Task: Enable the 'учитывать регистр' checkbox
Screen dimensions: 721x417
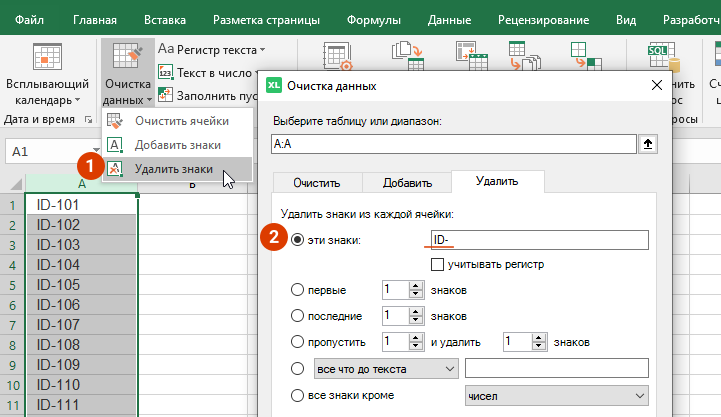Action: click(x=437, y=264)
